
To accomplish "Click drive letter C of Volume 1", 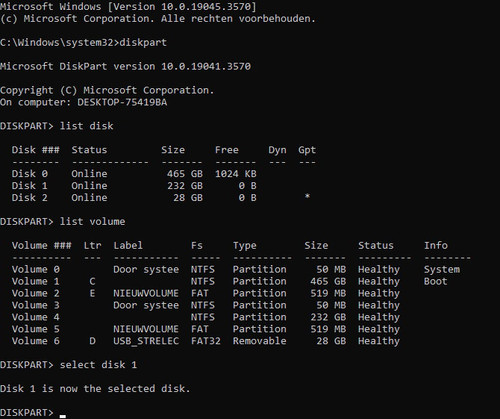I will 92,281.
